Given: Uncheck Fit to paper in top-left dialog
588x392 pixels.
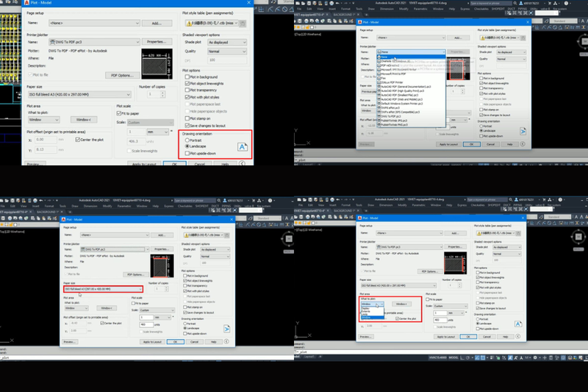Looking at the screenshot, I should [x=119, y=113].
